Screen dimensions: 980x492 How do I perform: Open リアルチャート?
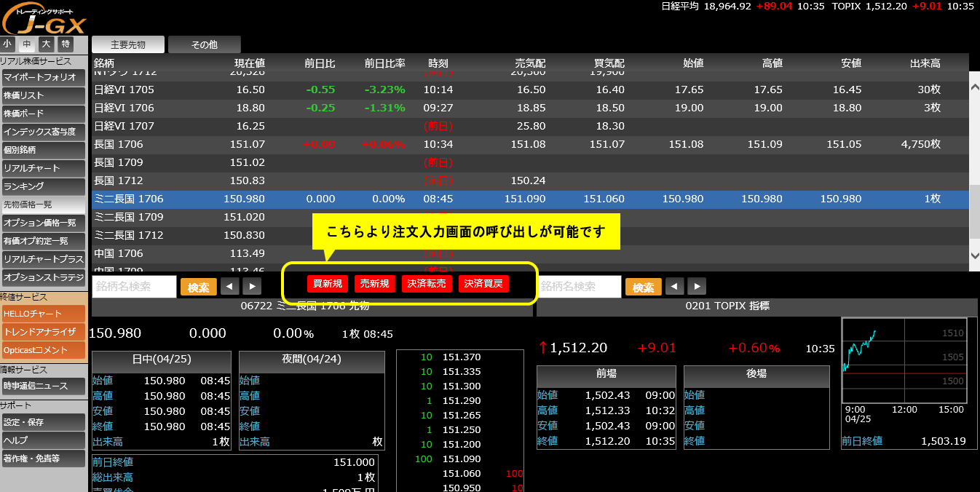(44, 168)
